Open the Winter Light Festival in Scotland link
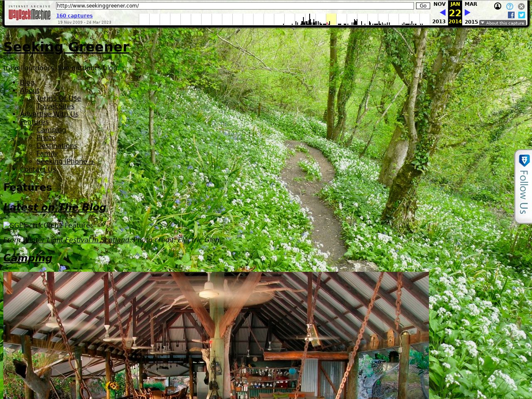 click(76, 240)
